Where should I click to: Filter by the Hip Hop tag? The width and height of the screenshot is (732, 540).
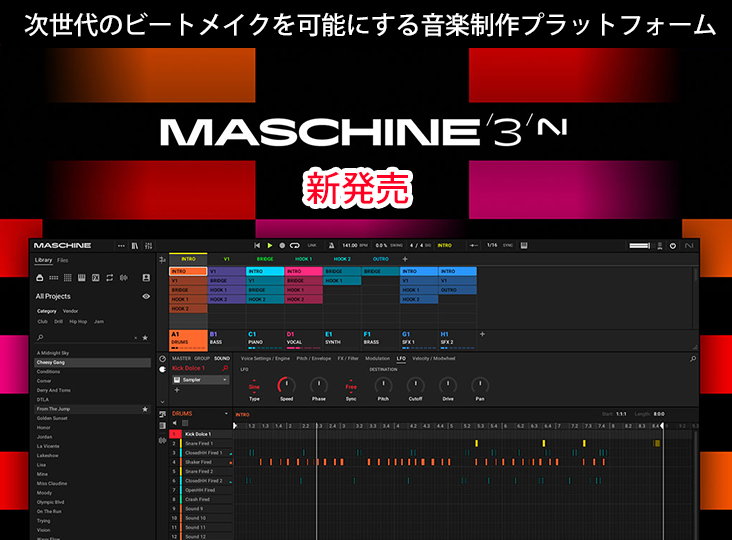78,322
